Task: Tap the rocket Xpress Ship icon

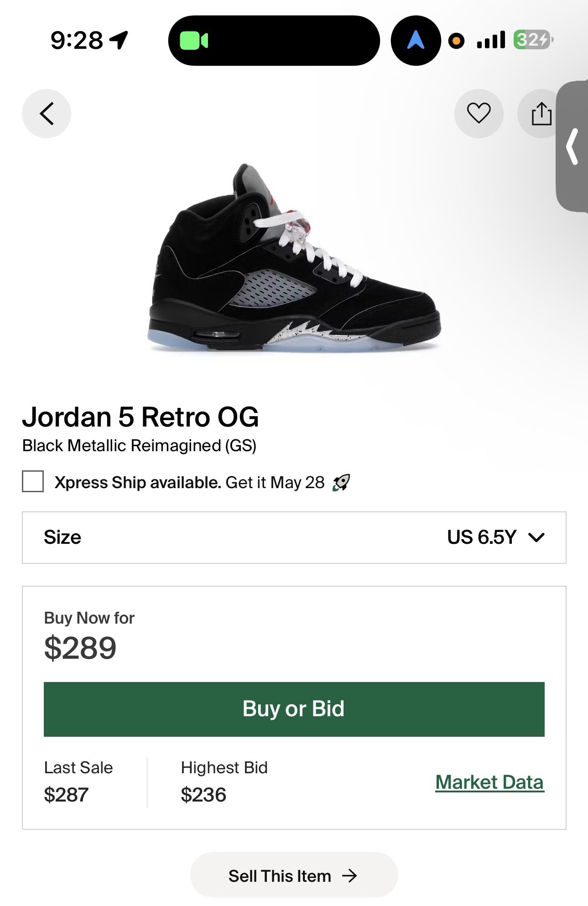Action: [341, 482]
